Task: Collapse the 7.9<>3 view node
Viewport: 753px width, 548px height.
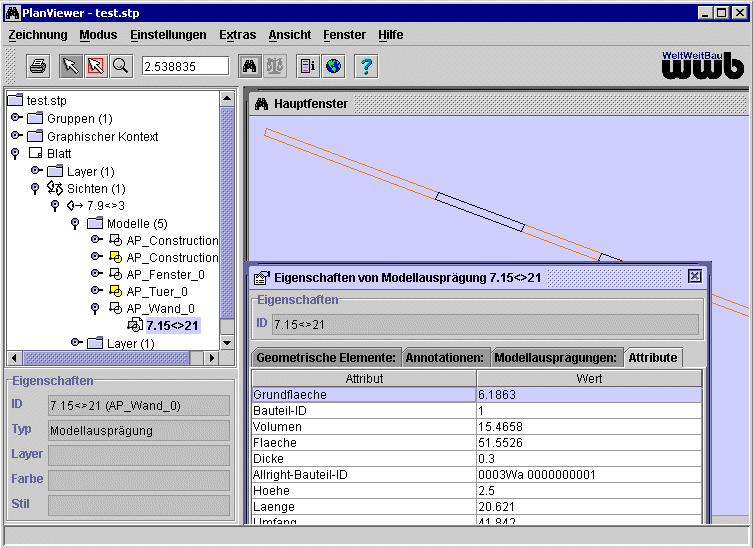Action: 55,206
